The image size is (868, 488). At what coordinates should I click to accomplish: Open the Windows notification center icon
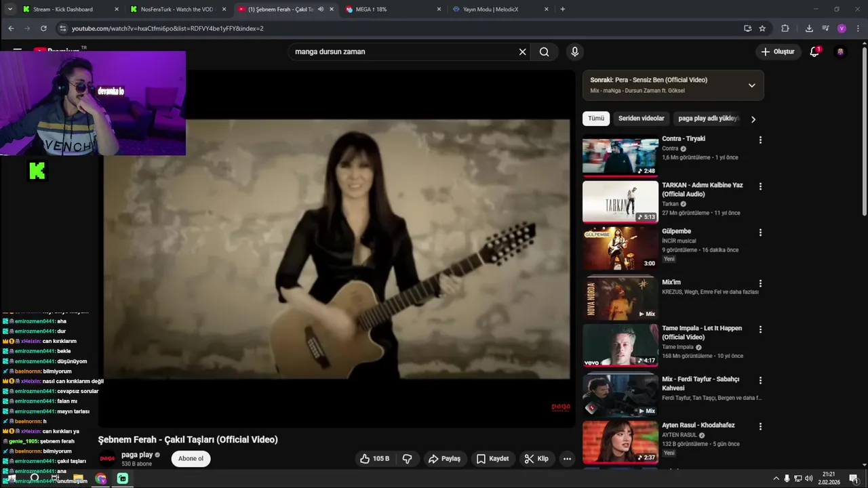[x=853, y=479]
